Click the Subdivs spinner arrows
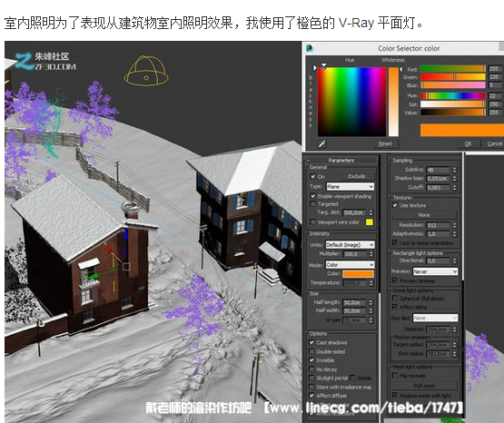This screenshot has height=423, width=504. coord(454,170)
